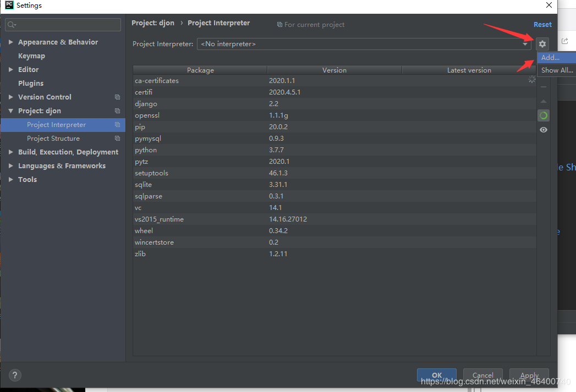Toggle show early releases eye icon
The height and width of the screenshot is (392, 576).
(544, 130)
